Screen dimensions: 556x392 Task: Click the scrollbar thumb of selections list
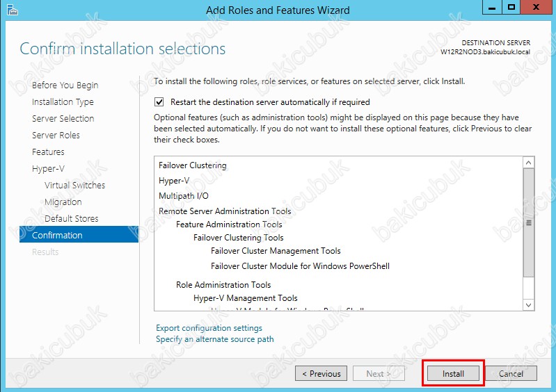tap(528, 222)
